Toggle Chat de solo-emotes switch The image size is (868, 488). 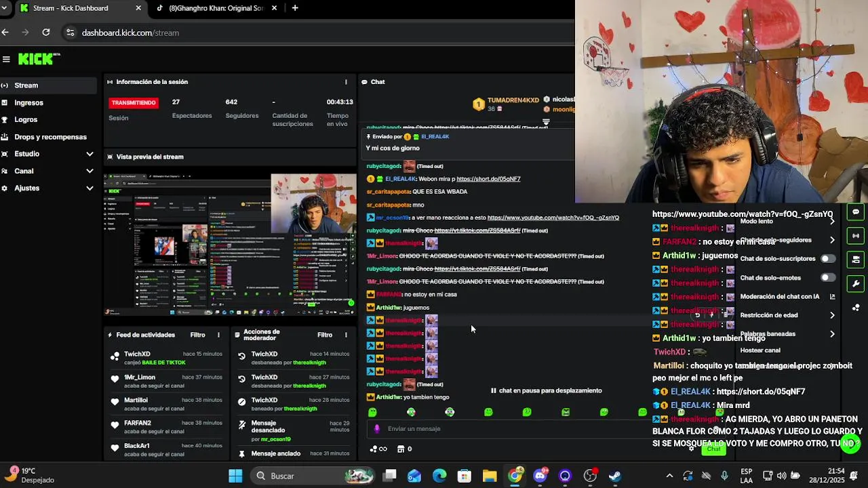(828, 278)
